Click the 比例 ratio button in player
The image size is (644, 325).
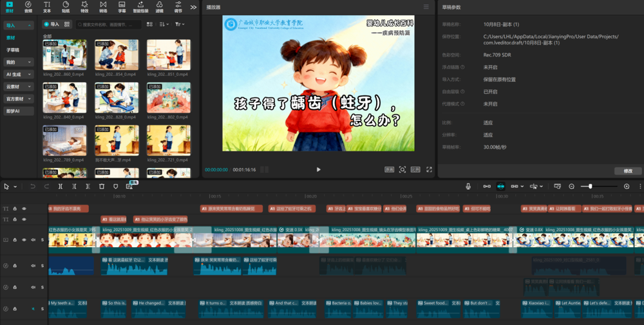coord(415,169)
